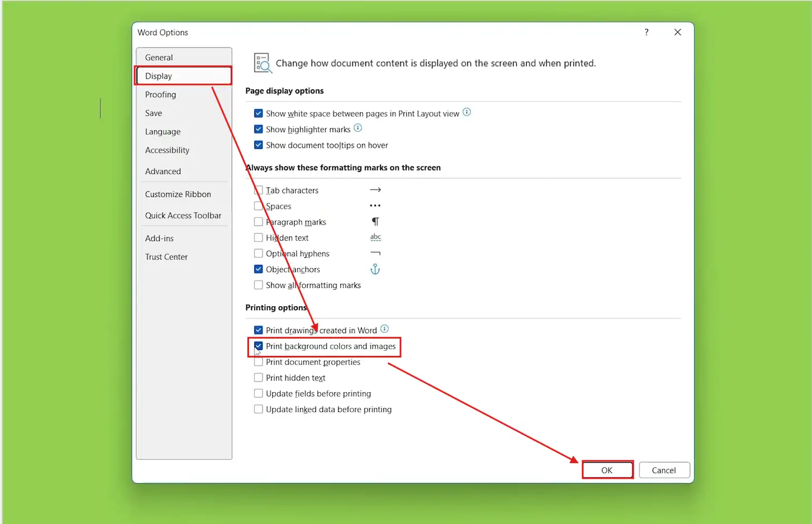Click the hidden text abc symbol
The height and width of the screenshot is (524, 812).
click(x=375, y=237)
